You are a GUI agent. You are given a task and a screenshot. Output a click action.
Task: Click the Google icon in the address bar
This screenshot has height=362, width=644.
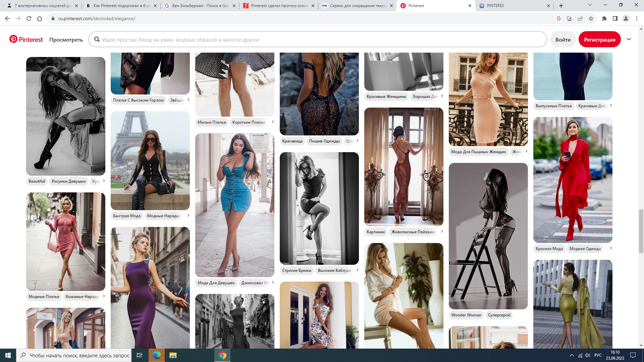tap(559, 18)
